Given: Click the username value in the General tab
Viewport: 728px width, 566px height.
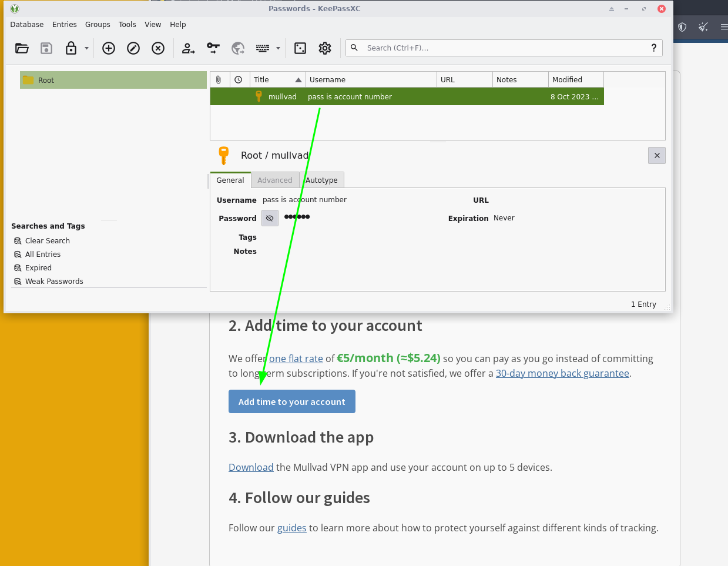Looking at the screenshot, I should tap(304, 200).
